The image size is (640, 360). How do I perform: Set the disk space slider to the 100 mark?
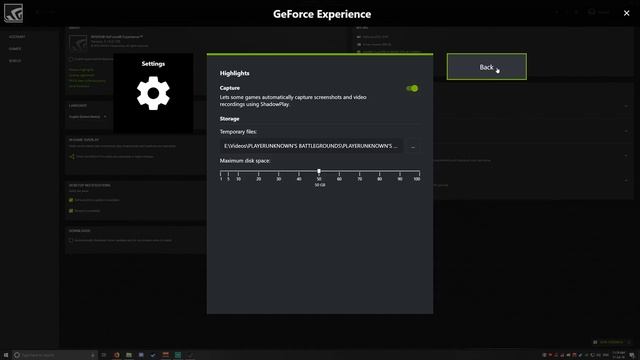(x=419, y=172)
